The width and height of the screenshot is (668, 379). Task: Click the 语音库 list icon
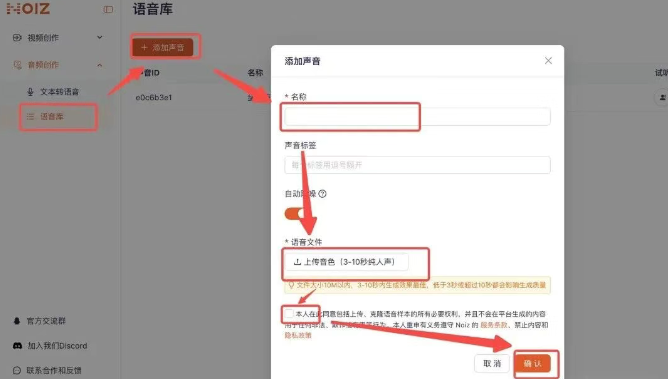[30, 116]
